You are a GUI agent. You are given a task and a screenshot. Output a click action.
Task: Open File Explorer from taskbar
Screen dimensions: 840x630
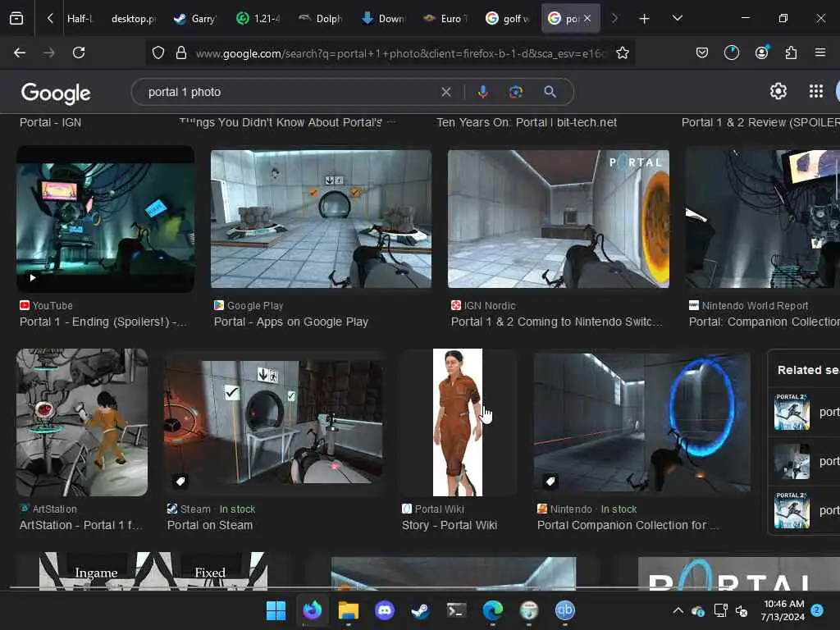[x=348, y=610]
